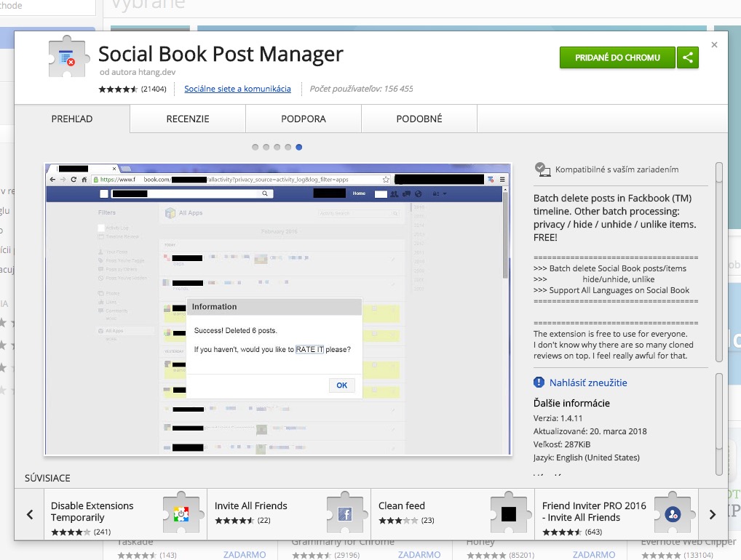
Task: Click the Počet používateľov: 156 455 text
Action: 361,89
